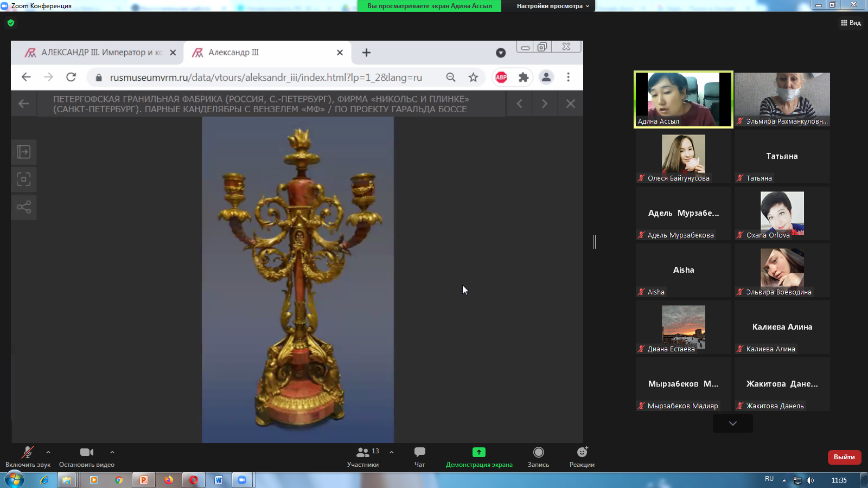The height and width of the screenshot is (488, 868).
Task: Open Opera from the taskbar
Action: (x=194, y=480)
